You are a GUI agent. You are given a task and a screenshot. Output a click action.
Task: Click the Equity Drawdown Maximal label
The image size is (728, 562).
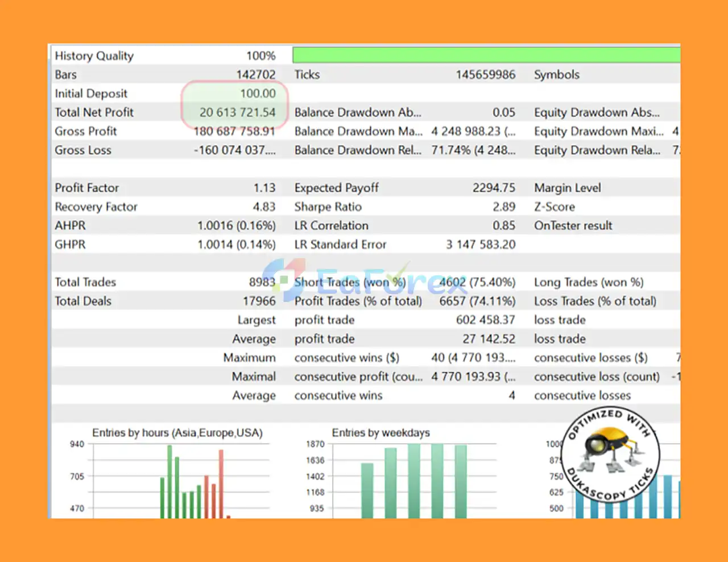click(598, 131)
